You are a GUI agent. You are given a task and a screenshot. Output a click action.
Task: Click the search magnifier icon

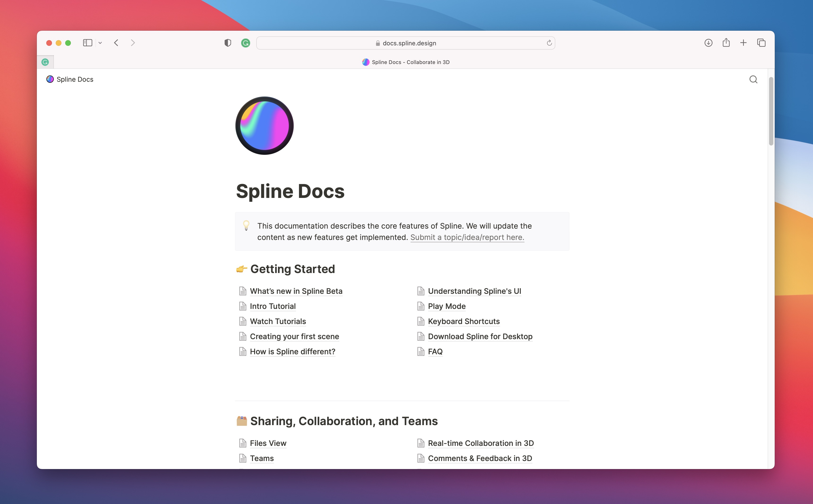pos(753,79)
